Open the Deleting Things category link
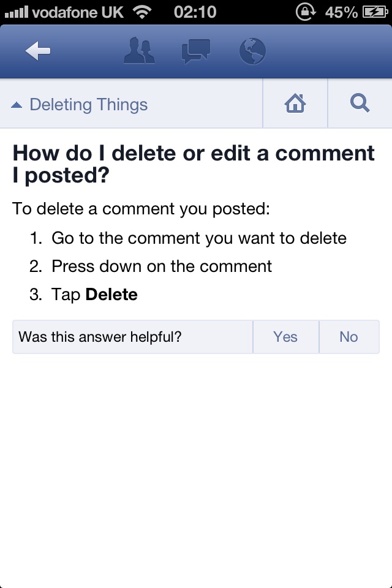The image size is (392, 588). pyautogui.click(x=89, y=105)
